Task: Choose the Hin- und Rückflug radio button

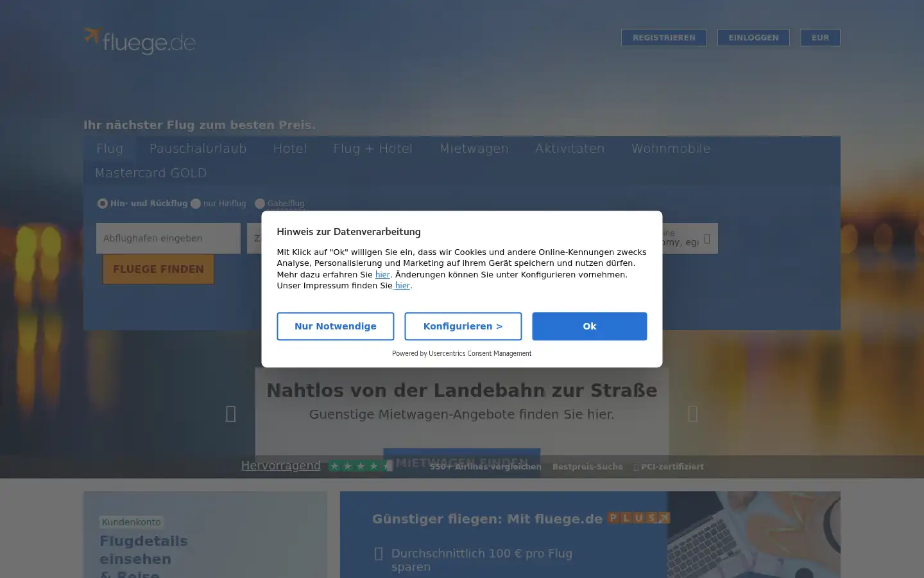Action: (103, 204)
